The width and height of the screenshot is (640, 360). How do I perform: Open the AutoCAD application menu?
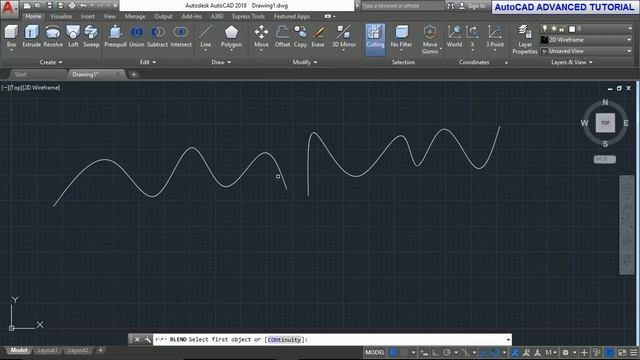[9, 8]
